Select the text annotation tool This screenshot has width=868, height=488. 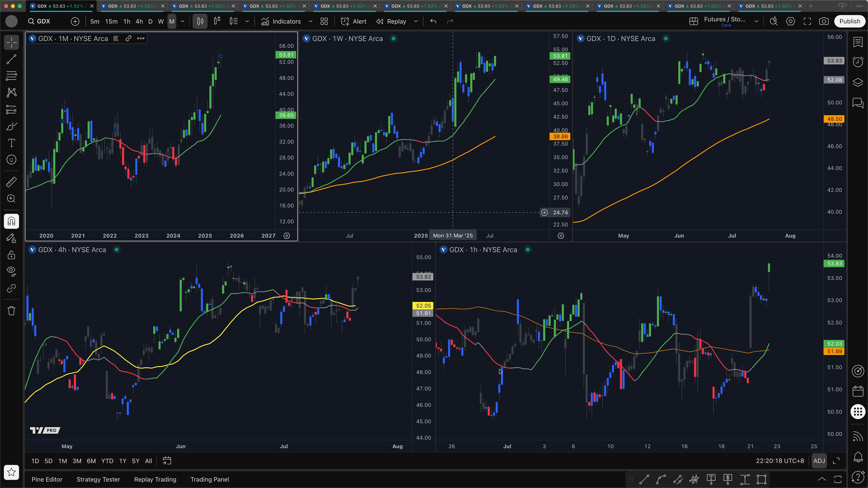click(12, 143)
